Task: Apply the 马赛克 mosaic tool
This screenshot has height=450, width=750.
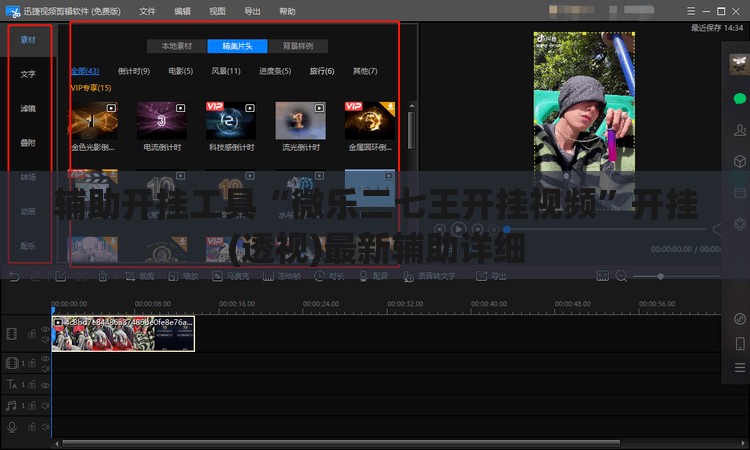Action: 231,276
